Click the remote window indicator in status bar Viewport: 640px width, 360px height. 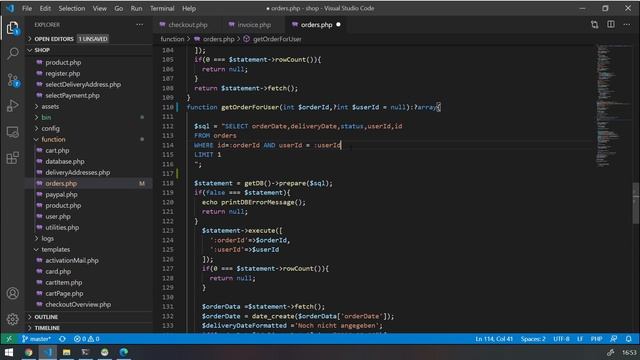pos(9,339)
